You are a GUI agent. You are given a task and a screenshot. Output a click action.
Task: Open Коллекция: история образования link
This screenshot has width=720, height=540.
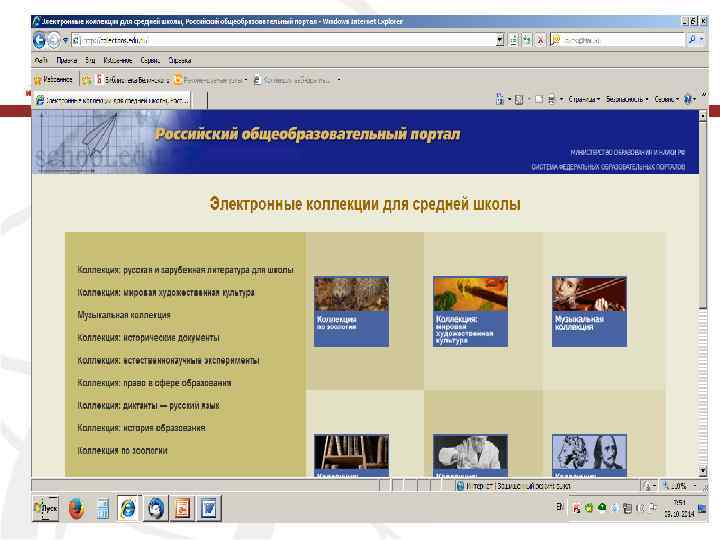tap(141, 428)
